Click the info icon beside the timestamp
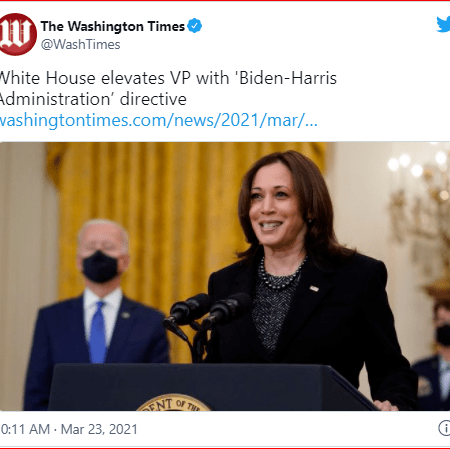The height and width of the screenshot is (449, 450). (445, 428)
